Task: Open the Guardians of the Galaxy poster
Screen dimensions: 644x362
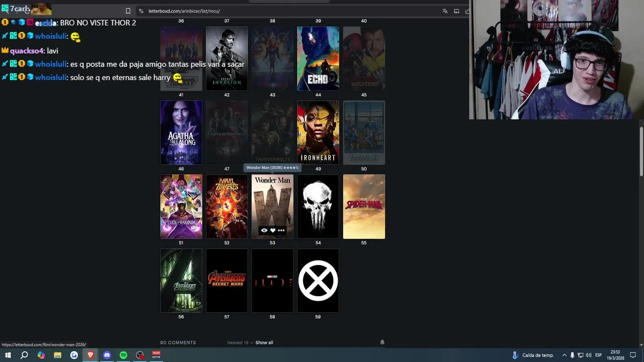Action: 181,58
